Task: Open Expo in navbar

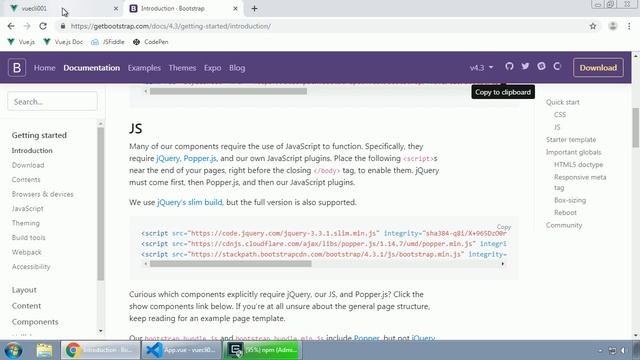Action: [x=213, y=68]
